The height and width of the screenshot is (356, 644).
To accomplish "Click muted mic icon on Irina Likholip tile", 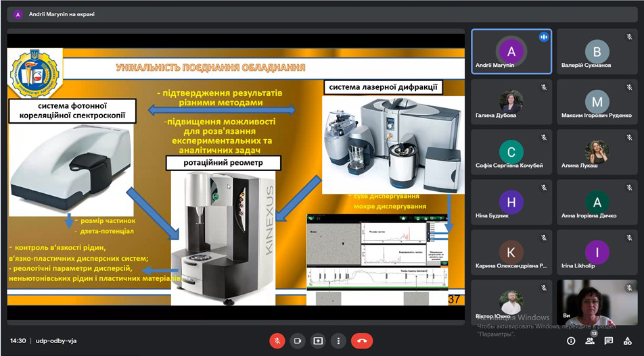I will coord(629,238).
